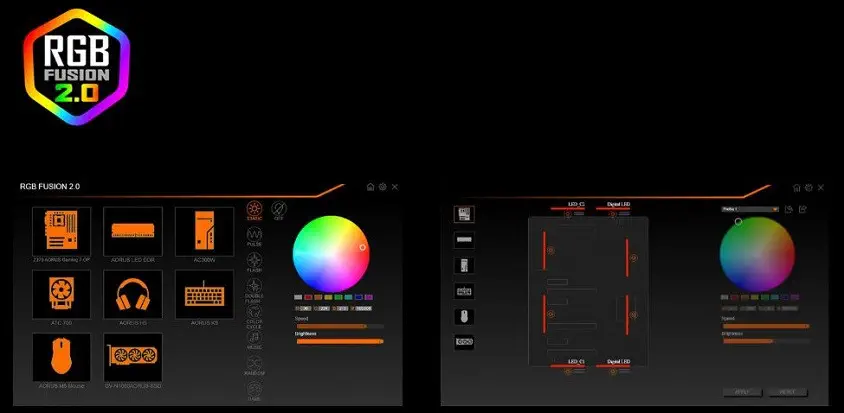Screen dimensions: 844x413
Task: Pick the cyan swatch in device overview window
Action: pos(348,297)
